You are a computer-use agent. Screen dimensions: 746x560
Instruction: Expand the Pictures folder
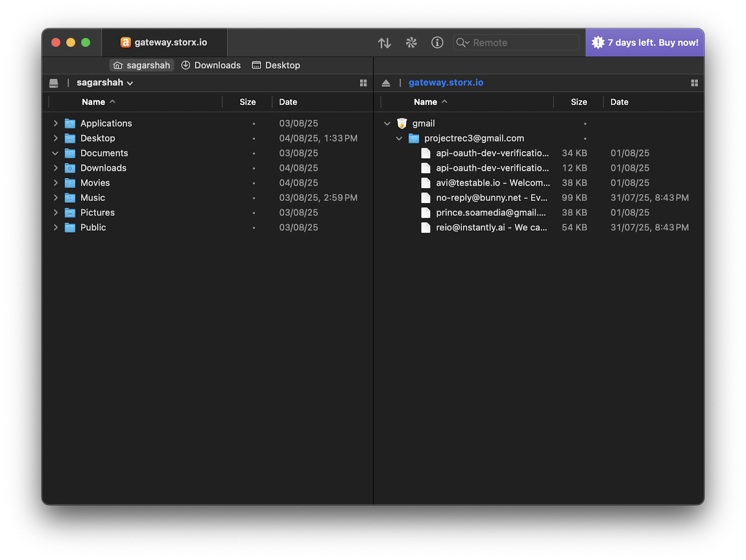(55, 213)
